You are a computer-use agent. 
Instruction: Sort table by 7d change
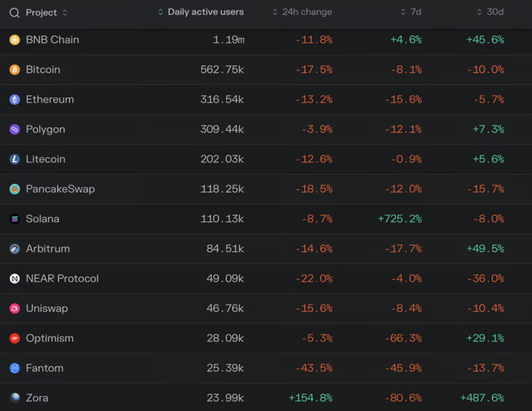click(x=414, y=12)
